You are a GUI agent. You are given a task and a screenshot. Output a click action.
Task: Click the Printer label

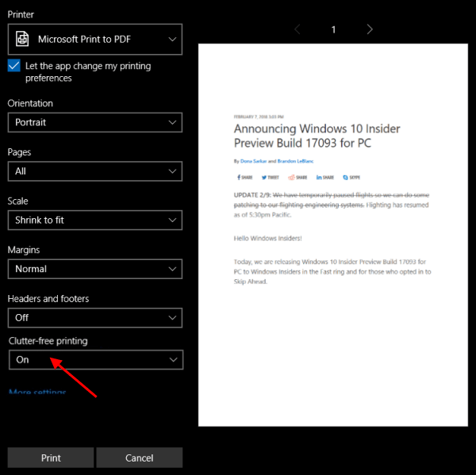(21, 14)
